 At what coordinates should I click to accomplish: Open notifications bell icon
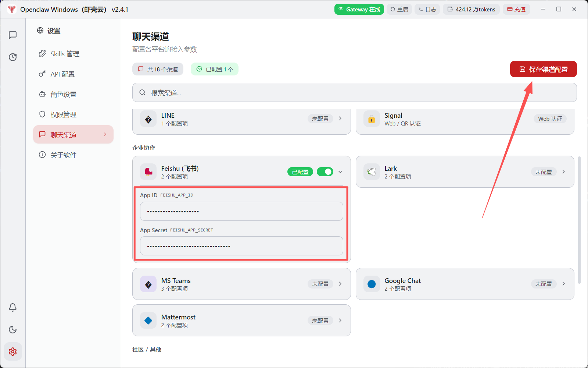(12, 307)
